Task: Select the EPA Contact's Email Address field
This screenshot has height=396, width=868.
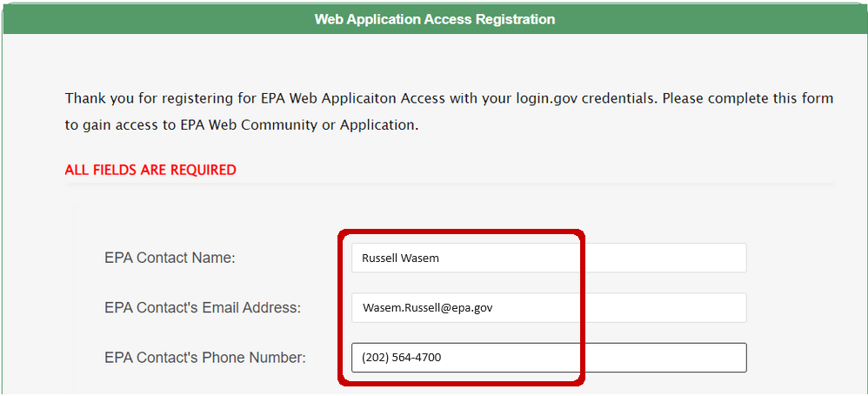Action: coord(549,307)
